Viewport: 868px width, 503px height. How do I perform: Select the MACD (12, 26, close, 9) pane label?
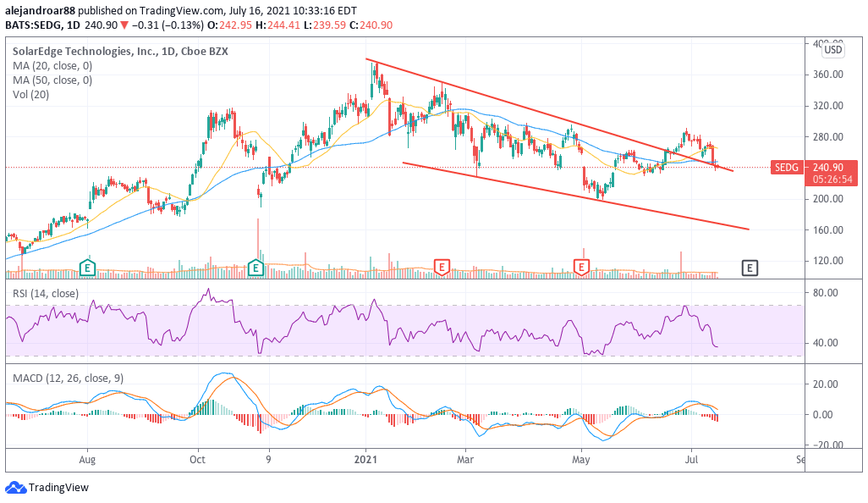click(68, 379)
